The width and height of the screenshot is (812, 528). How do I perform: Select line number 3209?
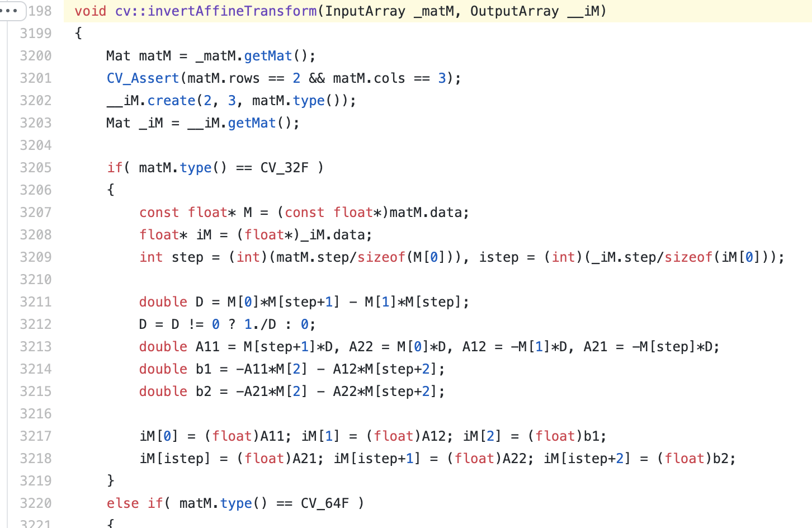click(36, 257)
